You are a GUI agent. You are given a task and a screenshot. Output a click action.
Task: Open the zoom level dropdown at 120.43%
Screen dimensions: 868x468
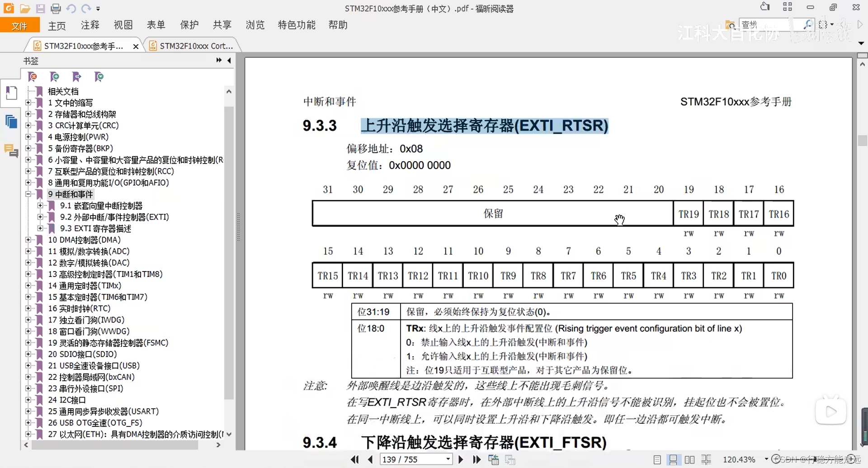tap(766, 459)
